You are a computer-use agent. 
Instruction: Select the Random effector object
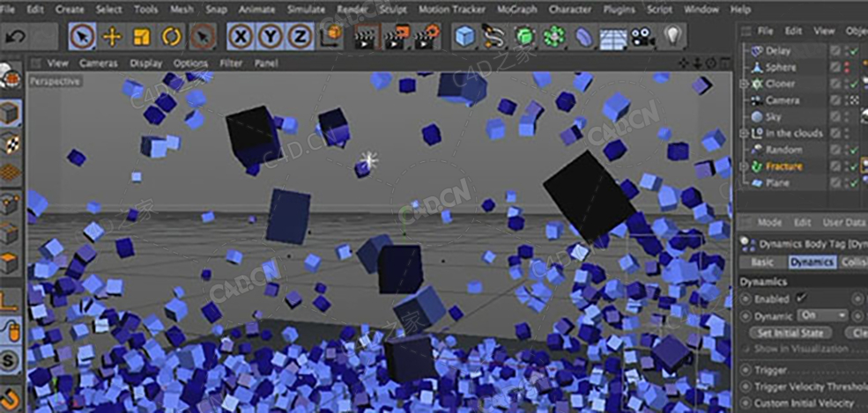click(784, 150)
